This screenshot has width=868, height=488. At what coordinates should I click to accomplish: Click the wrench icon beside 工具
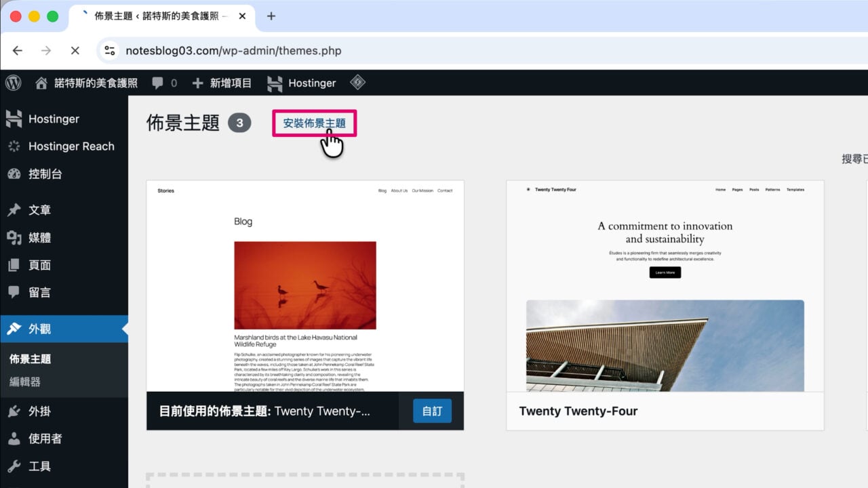click(x=14, y=466)
